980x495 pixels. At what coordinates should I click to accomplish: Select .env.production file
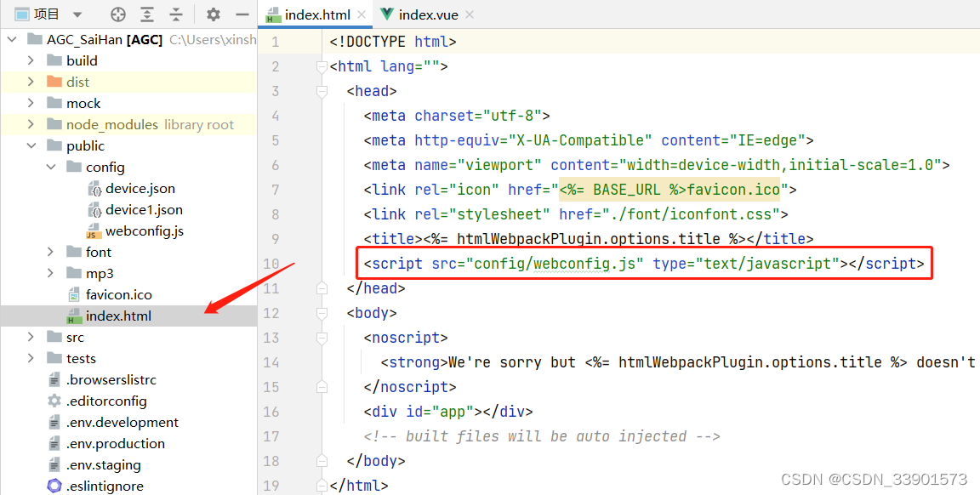coord(116,443)
